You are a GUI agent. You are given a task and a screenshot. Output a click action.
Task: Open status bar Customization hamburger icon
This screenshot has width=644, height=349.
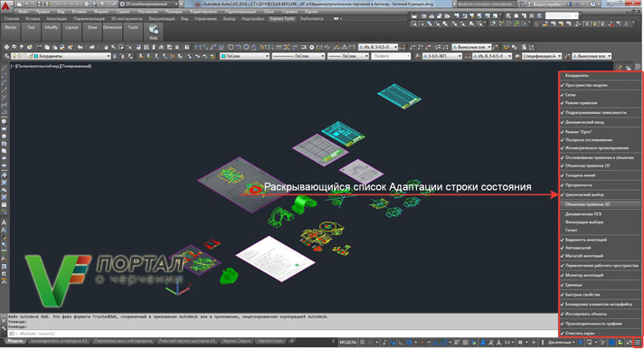coord(638,342)
